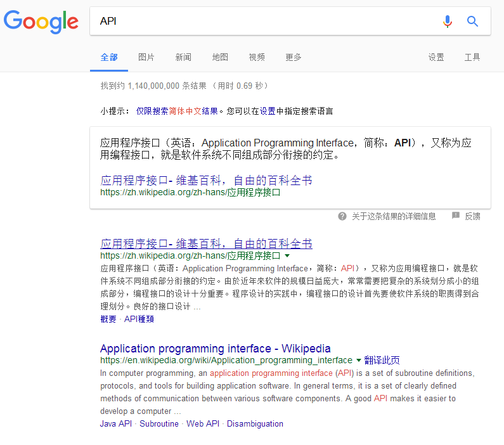Open the Disambiguation sitelink
The image size is (504, 445).
coord(255,423)
